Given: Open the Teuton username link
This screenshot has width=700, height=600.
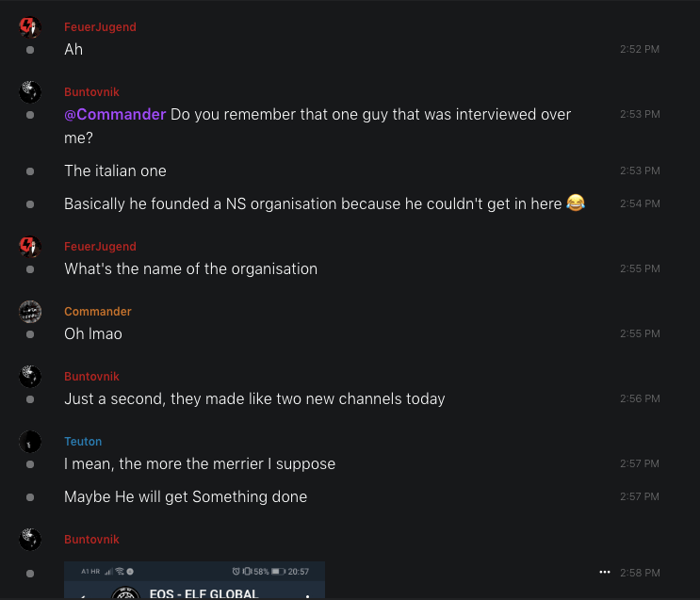Looking at the screenshot, I should point(83,442).
